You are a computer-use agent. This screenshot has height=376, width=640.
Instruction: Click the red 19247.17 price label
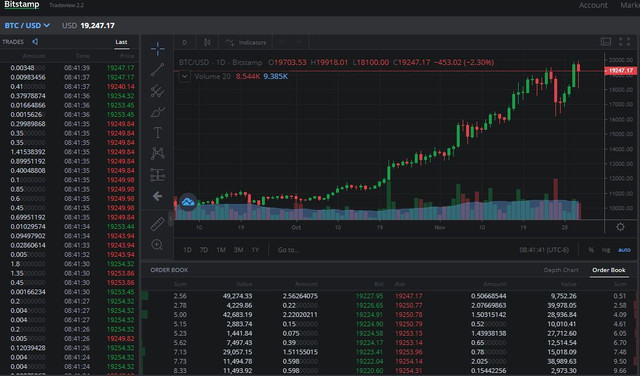click(620, 71)
